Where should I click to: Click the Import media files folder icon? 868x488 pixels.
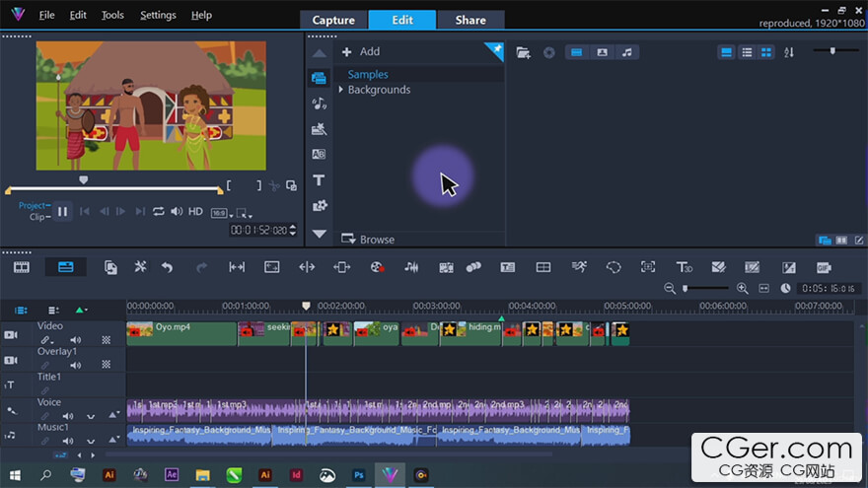[x=523, y=52]
